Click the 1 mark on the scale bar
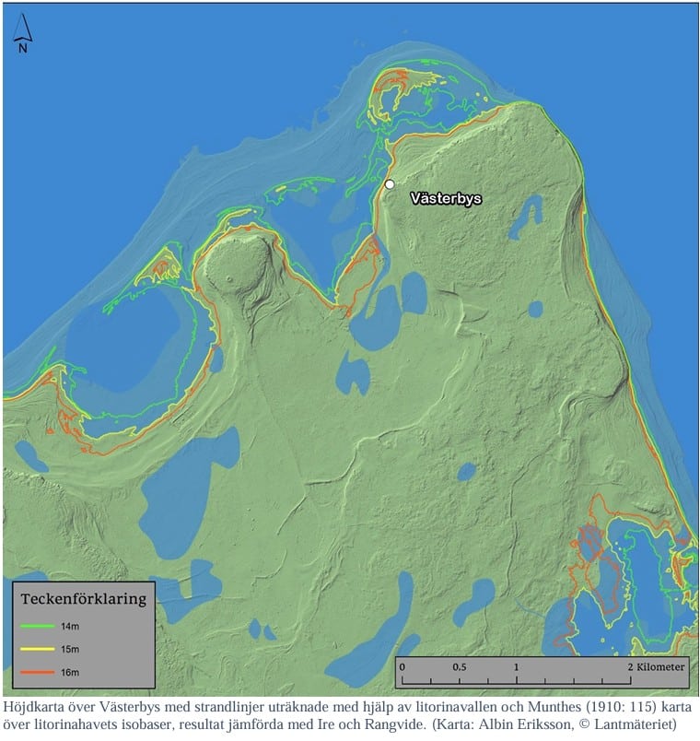700x741 pixels. click(517, 665)
